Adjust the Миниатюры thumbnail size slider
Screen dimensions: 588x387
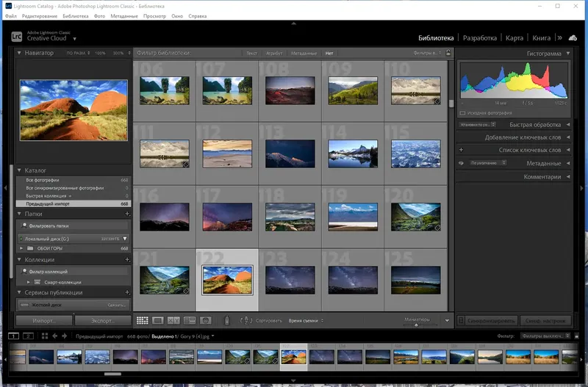coord(416,324)
